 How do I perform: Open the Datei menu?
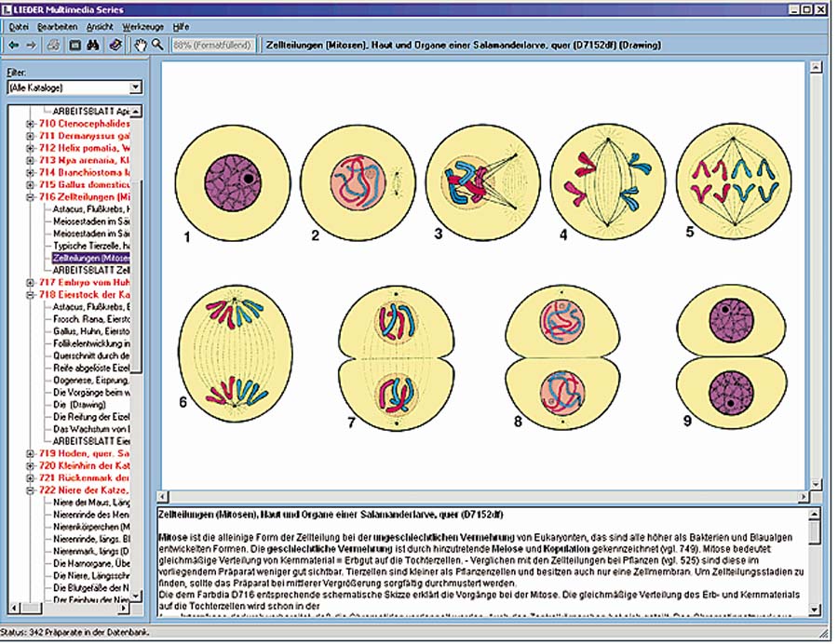pos(19,26)
